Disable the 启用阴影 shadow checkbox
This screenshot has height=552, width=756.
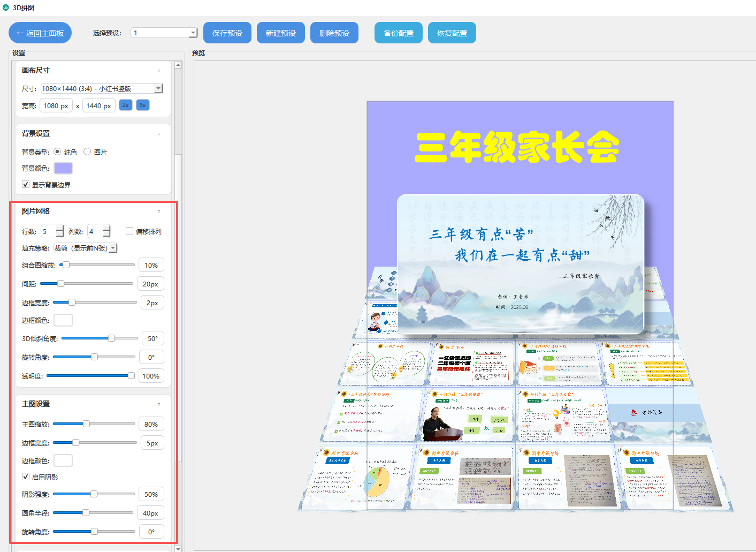tap(25, 476)
